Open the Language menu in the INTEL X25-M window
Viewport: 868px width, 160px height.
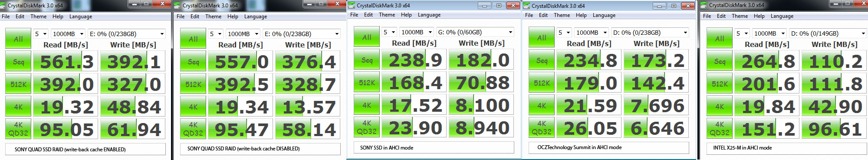[x=782, y=16]
